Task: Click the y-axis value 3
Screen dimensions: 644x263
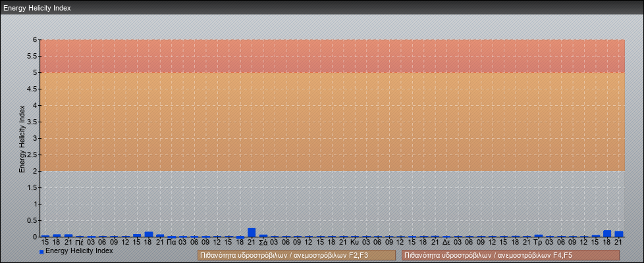Action: [x=36, y=138]
